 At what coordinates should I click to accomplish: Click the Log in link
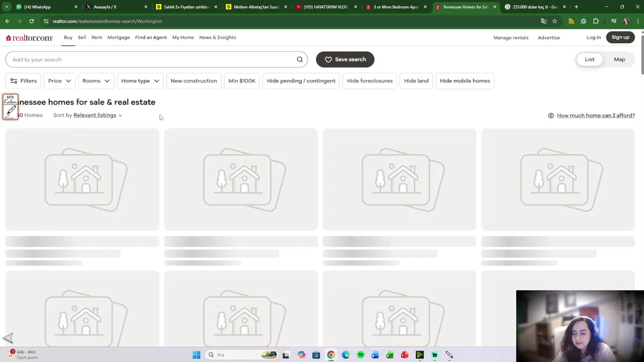[594, 38]
